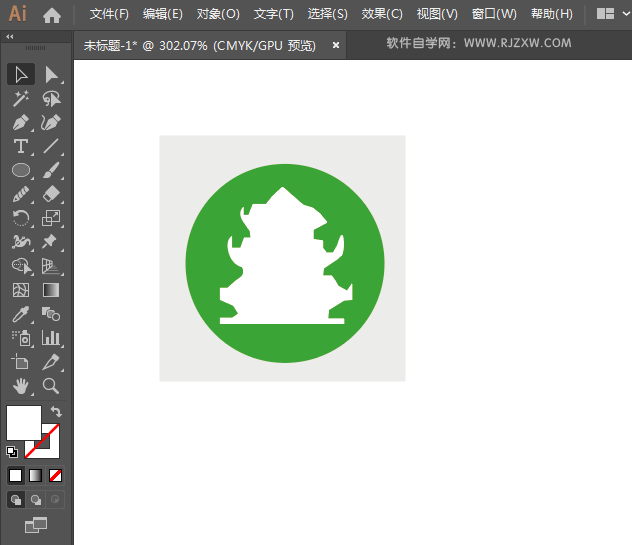Pick the Ellipse shape tool
Image resolution: width=632 pixels, height=545 pixels.
click(21, 170)
